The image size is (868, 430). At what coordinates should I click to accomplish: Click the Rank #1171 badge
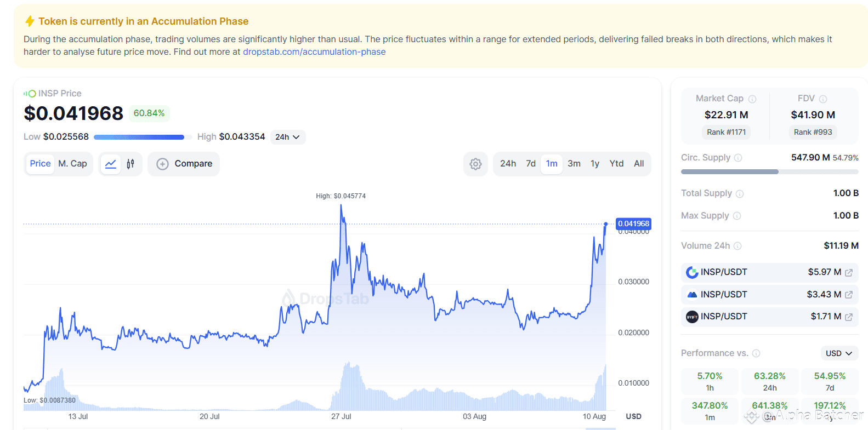pyautogui.click(x=726, y=132)
